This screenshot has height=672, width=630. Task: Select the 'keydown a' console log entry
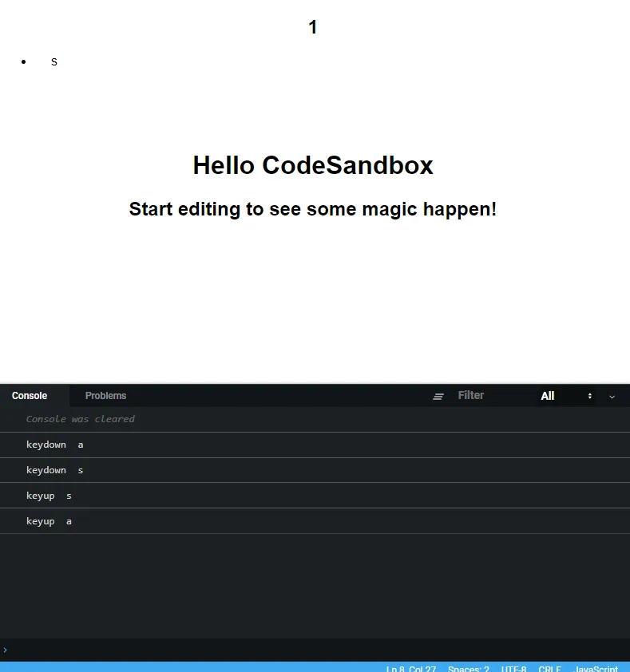pos(315,445)
